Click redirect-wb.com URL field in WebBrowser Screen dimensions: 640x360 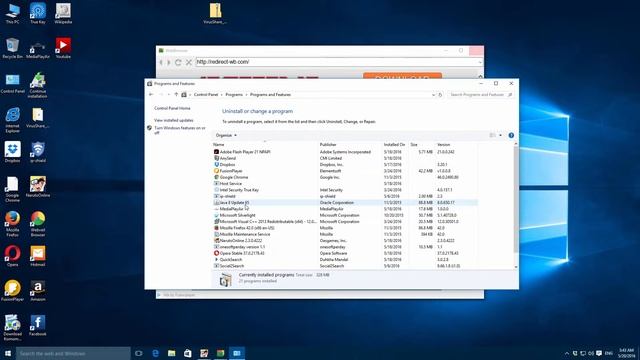[336, 62]
